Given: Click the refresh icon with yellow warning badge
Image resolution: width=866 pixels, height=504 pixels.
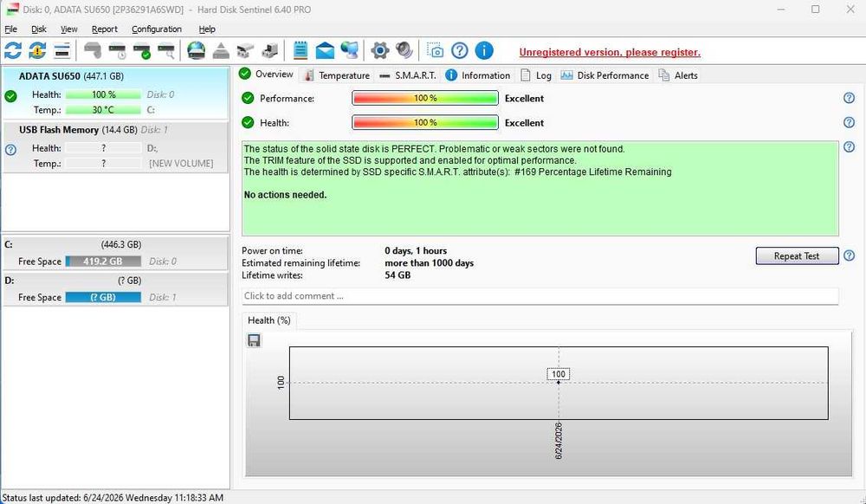Looking at the screenshot, I should click(37, 51).
